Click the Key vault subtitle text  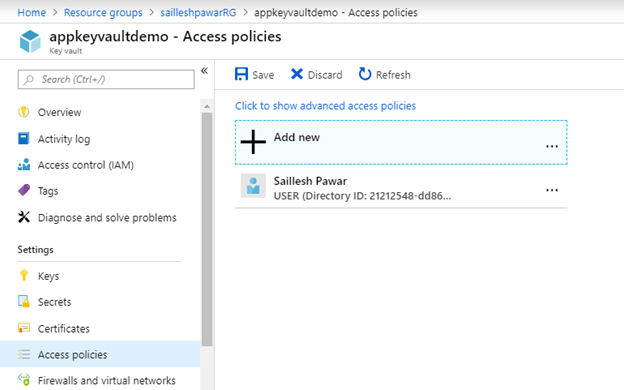pos(66,51)
